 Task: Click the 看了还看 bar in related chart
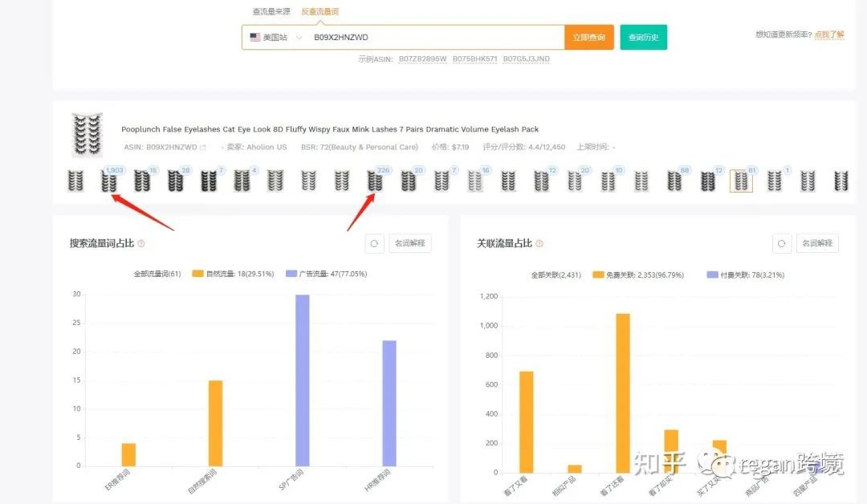(x=623, y=393)
